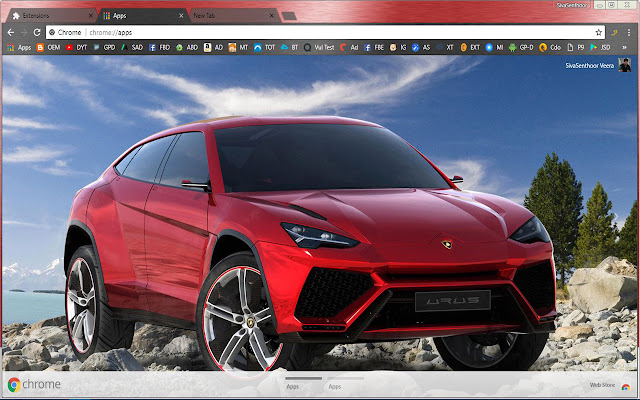The image size is (640, 400).
Task: Open the AD Amazon bookmark
Action: 213,47
